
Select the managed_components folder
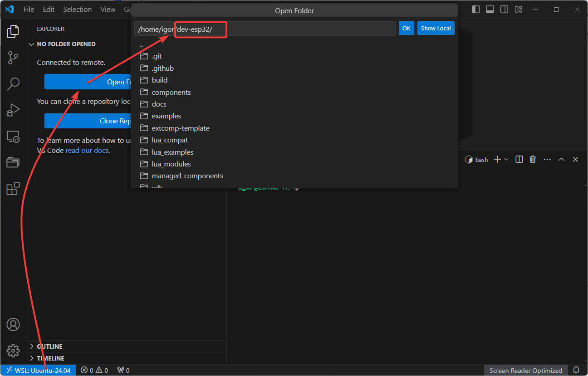(x=294, y=176)
